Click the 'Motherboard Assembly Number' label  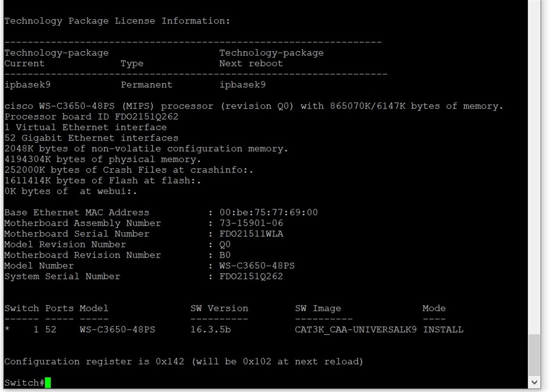(x=83, y=223)
